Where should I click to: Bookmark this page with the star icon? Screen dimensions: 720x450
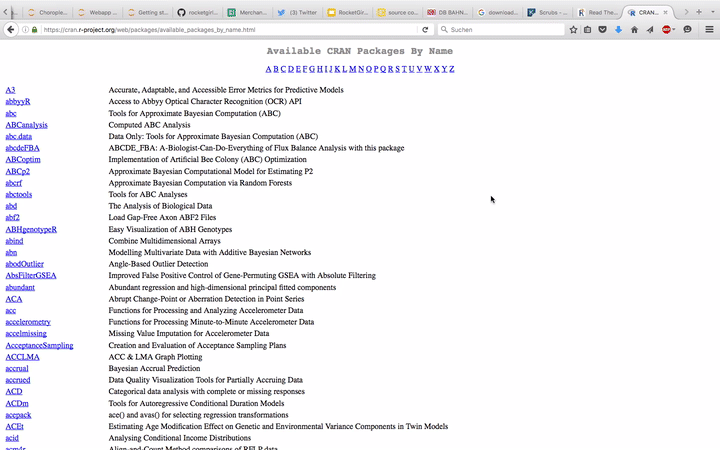[573, 30]
